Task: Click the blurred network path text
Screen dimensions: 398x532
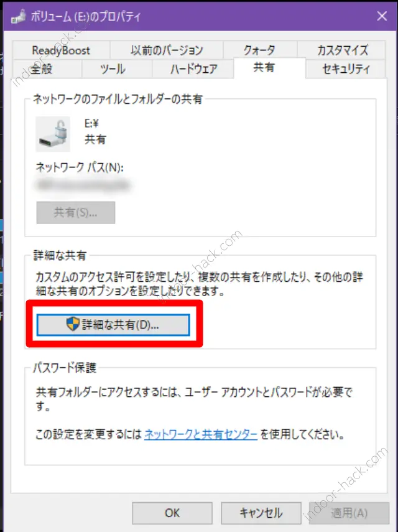Action: [x=83, y=185]
